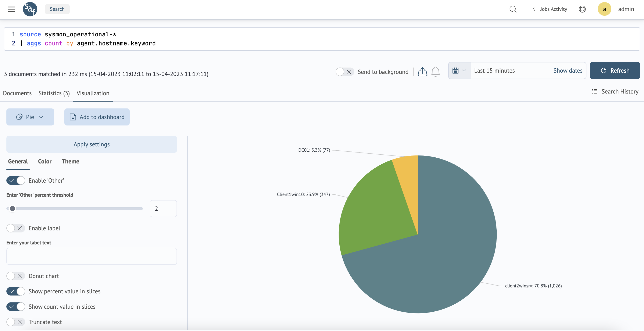Expand the Pie chart type dropdown
This screenshot has width=644, height=331.
(x=30, y=117)
